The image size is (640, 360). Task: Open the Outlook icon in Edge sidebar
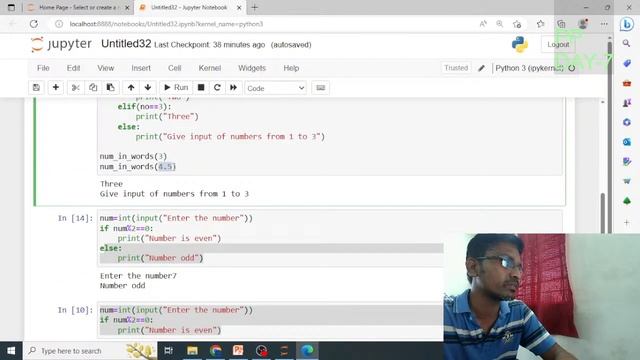pos(627,142)
